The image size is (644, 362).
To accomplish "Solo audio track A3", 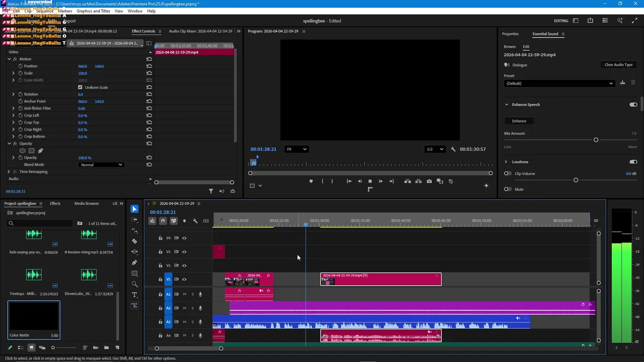I will click(192, 322).
